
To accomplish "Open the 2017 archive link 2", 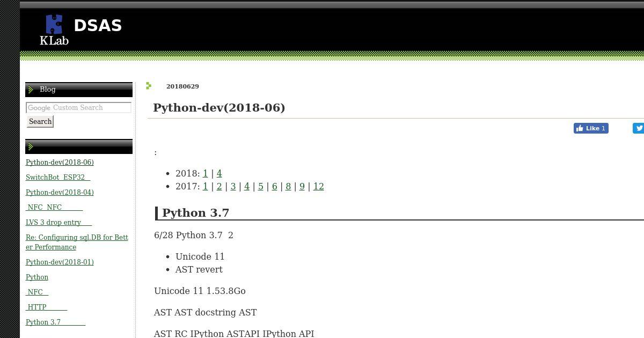I will coord(219,187).
